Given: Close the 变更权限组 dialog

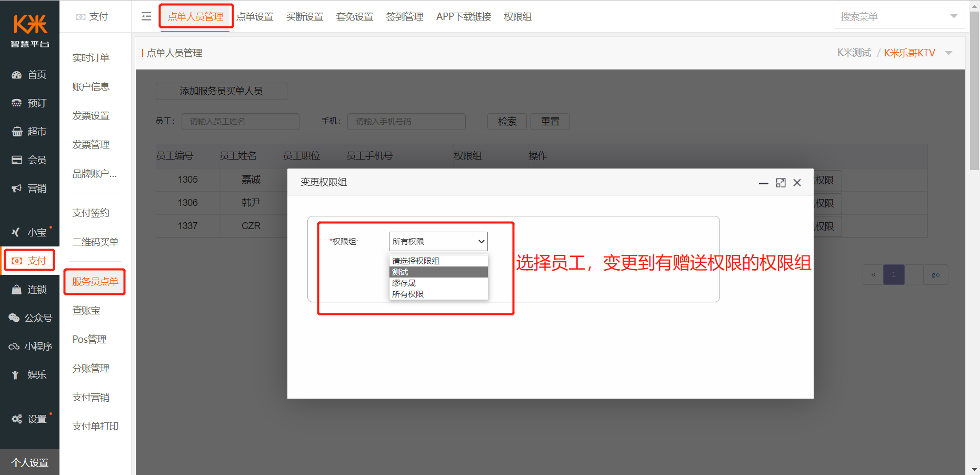Looking at the screenshot, I should click(x=797, y=183).
